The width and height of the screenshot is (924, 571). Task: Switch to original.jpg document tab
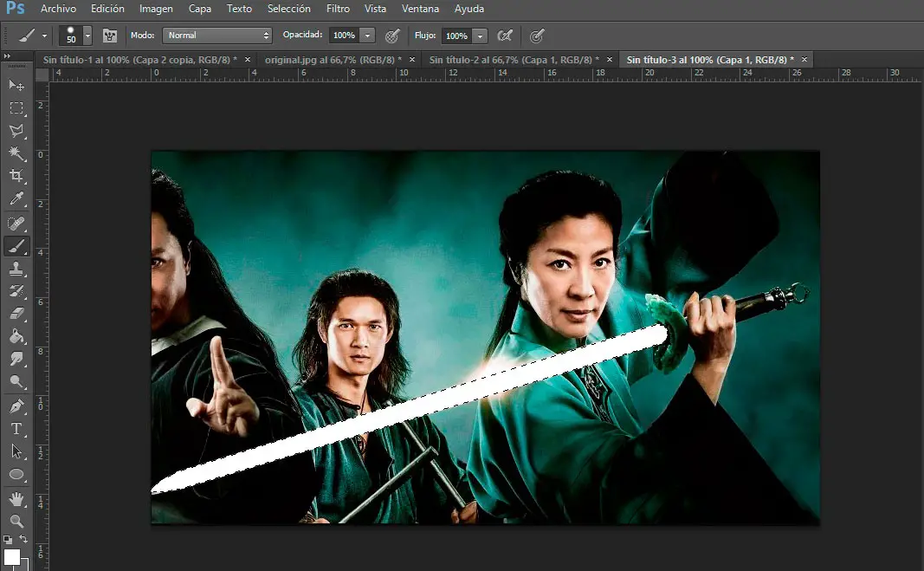[x=333, y=60]
